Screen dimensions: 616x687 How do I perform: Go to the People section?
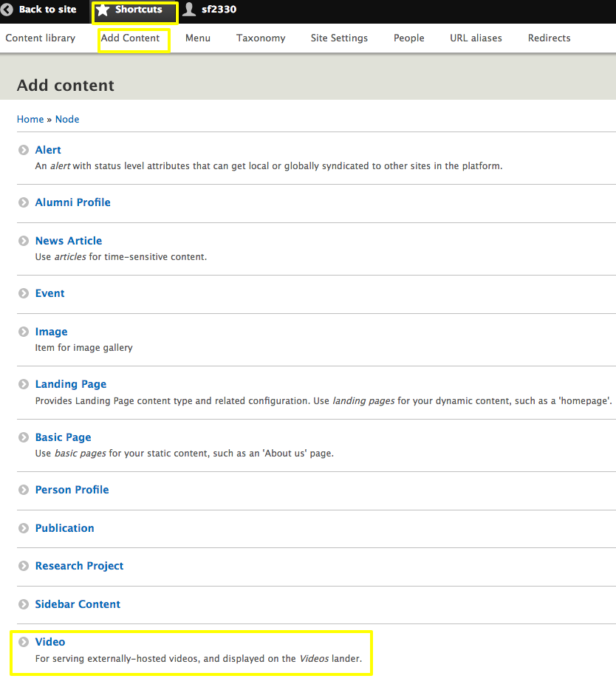click(408, 38)
